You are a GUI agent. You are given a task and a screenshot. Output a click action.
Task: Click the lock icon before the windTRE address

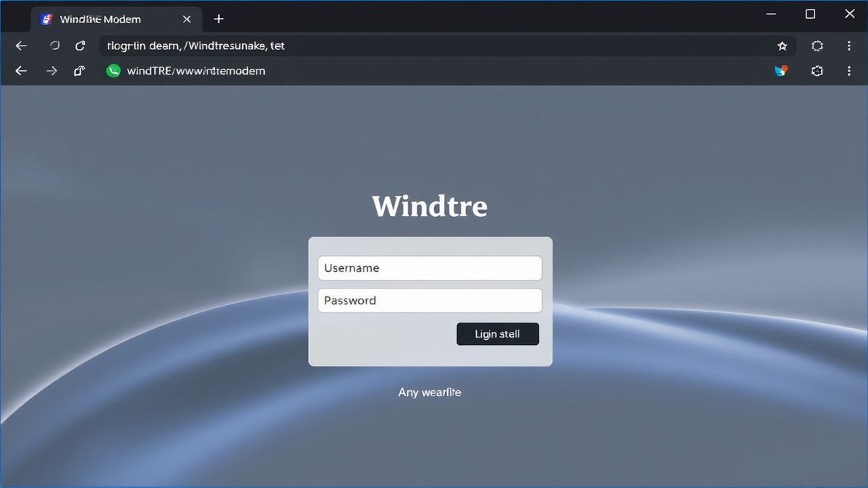[x=80, y=71]
